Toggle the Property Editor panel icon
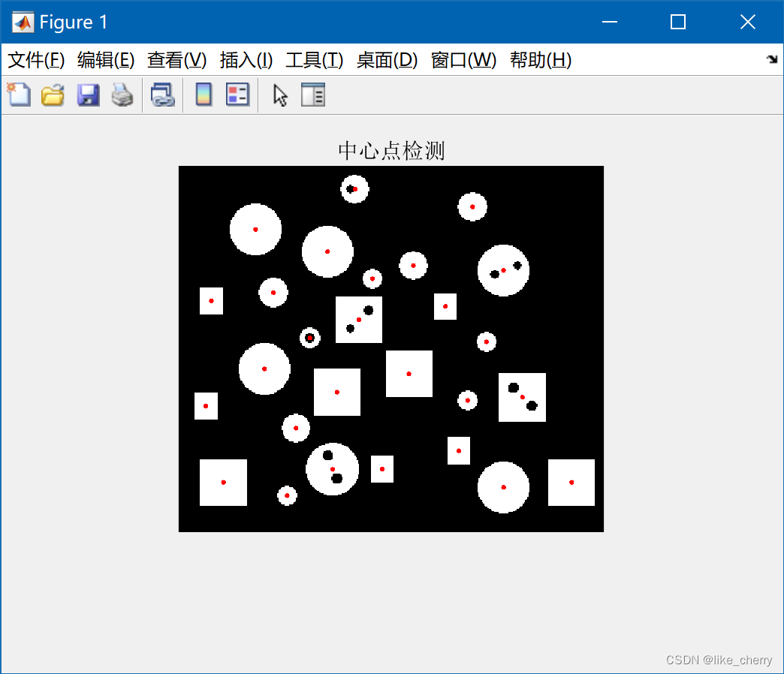The image size is (784, 674). click(313, 95)
